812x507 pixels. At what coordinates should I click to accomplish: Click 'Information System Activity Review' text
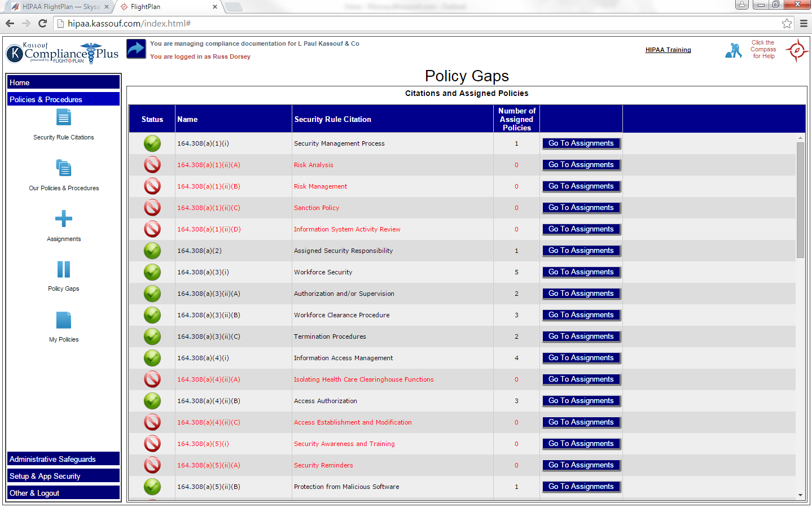point(347,229)
